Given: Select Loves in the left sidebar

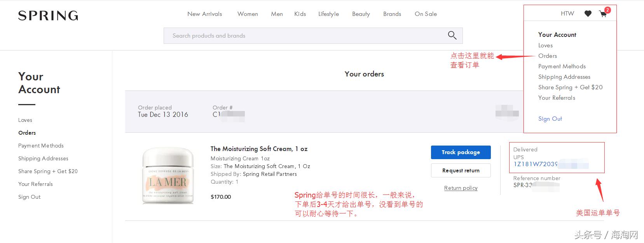Looking at the screenshot, I should [x=25, y=120].
